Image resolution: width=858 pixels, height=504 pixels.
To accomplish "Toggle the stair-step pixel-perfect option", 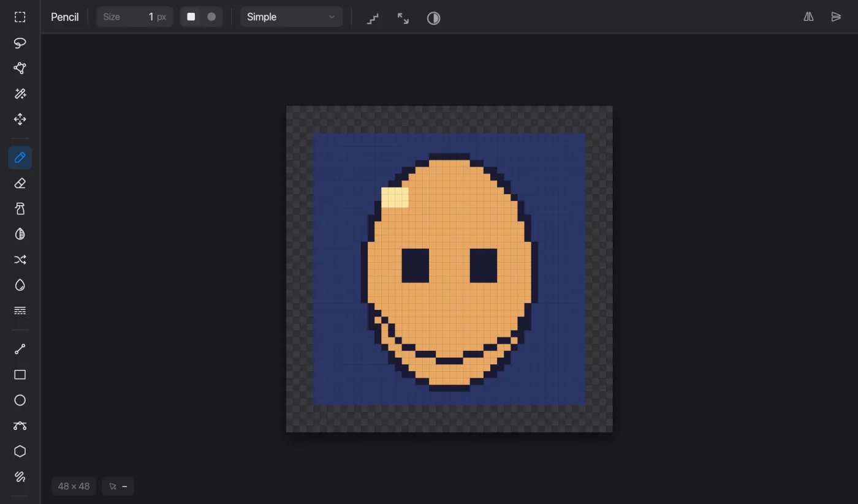I will tap(373, 18).
